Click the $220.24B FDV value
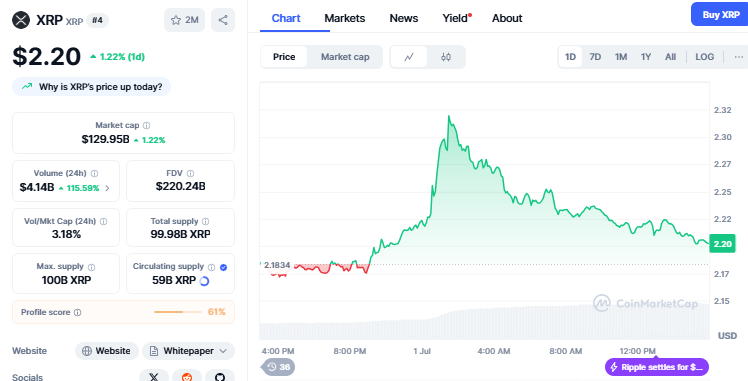 coord(180,187)
